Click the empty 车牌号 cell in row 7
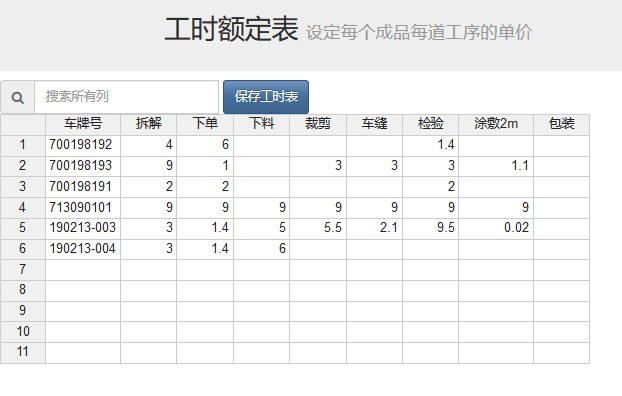622x396 pixels. 83,270
